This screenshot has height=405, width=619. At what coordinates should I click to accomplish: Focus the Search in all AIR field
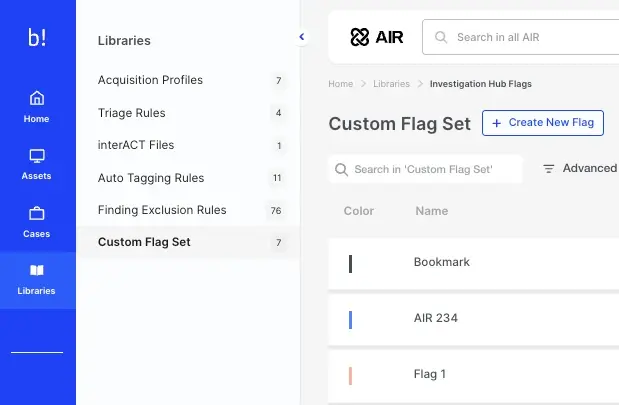pyautogui.click(x=530, y=37)
